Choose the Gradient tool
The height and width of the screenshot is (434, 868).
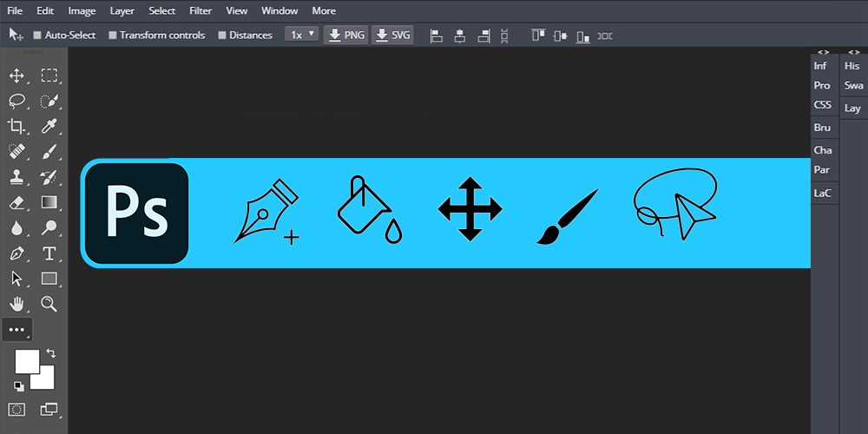coord(49,202)
